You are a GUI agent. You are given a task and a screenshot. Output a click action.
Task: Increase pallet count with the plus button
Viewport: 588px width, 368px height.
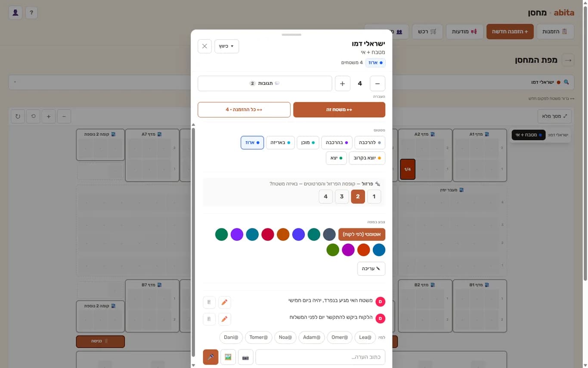coord(343,84)
